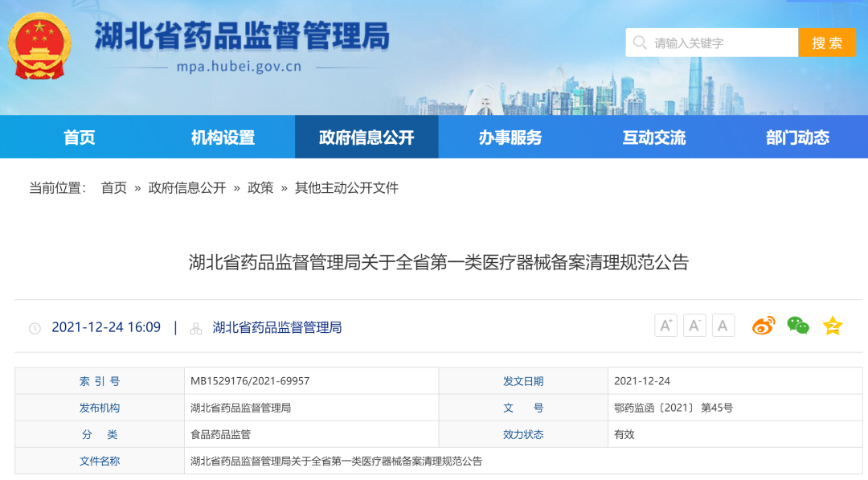The height and width of the screenshot is (480, 868).
Task: Share article via WeChat icon
Action: click(x=797, y=326)
